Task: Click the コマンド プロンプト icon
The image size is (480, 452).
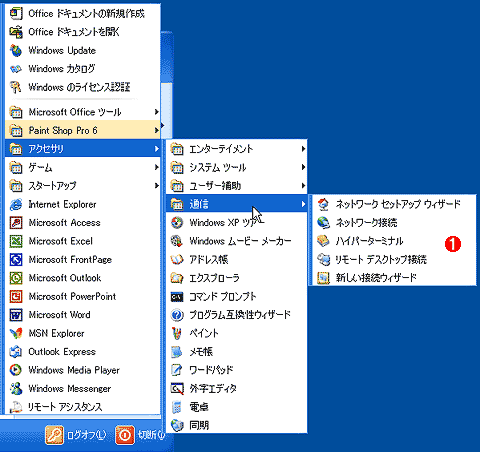Action: (x=177, y=296)
